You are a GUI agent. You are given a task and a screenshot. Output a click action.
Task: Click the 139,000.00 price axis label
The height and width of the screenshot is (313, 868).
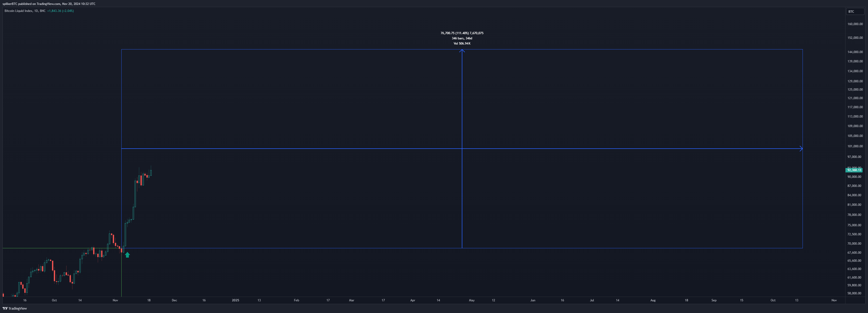pyautogui.click(x=855, y=61)
